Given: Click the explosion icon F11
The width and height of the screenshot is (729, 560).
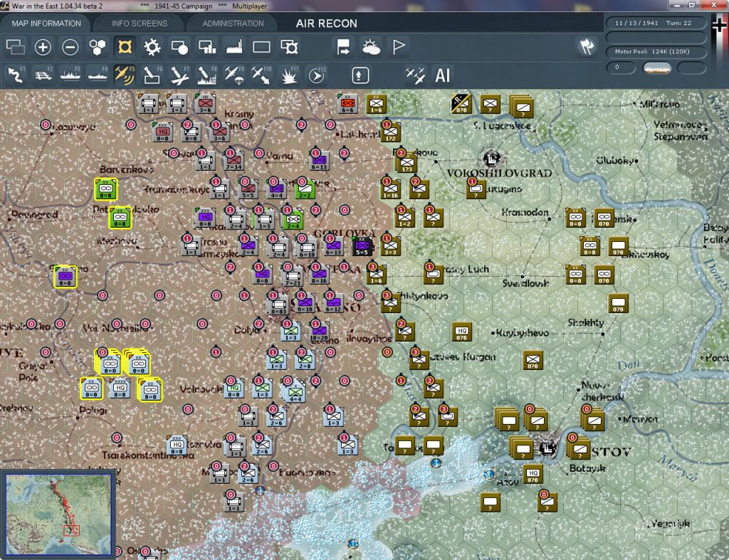Looking at the screenshot, I should (289, 75).
